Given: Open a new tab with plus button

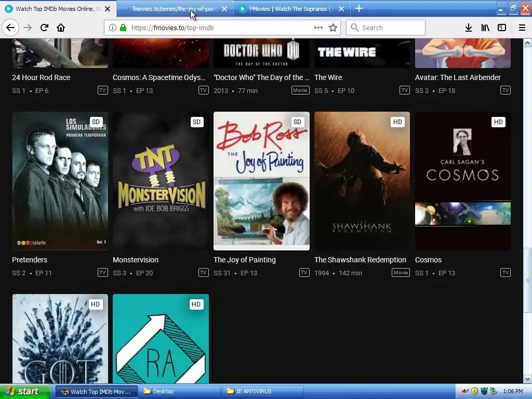Looking at the screenshot, I should pos(358,8).
